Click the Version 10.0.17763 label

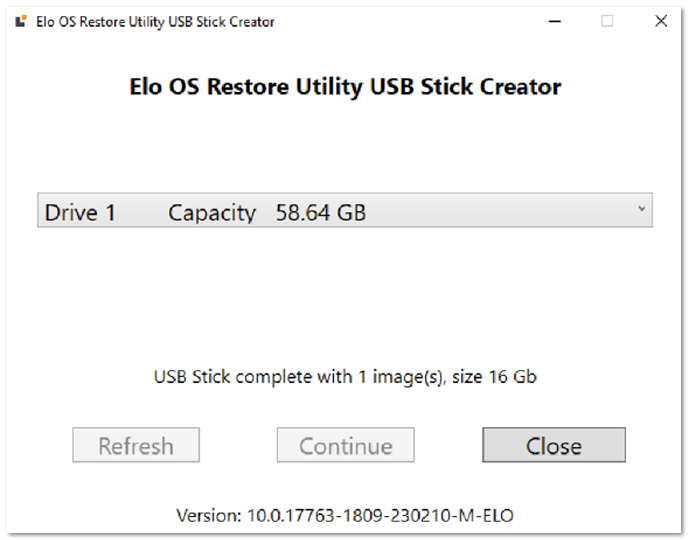coord(345,515)
